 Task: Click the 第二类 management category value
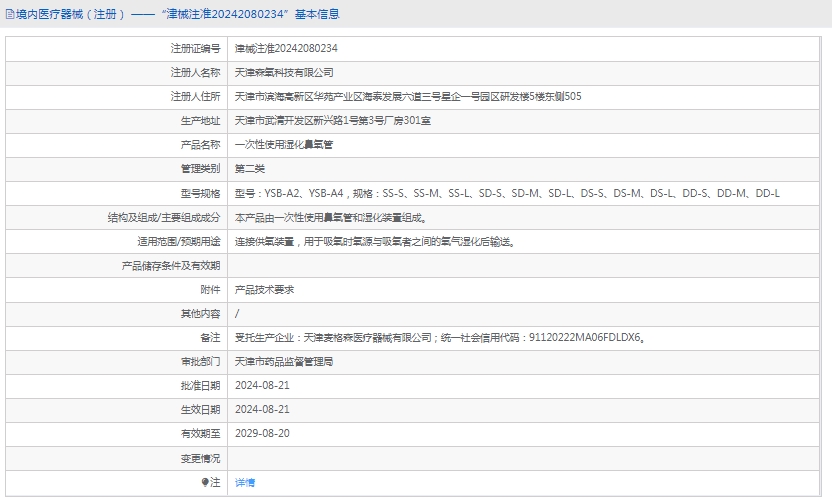click(x=250, y=168)
